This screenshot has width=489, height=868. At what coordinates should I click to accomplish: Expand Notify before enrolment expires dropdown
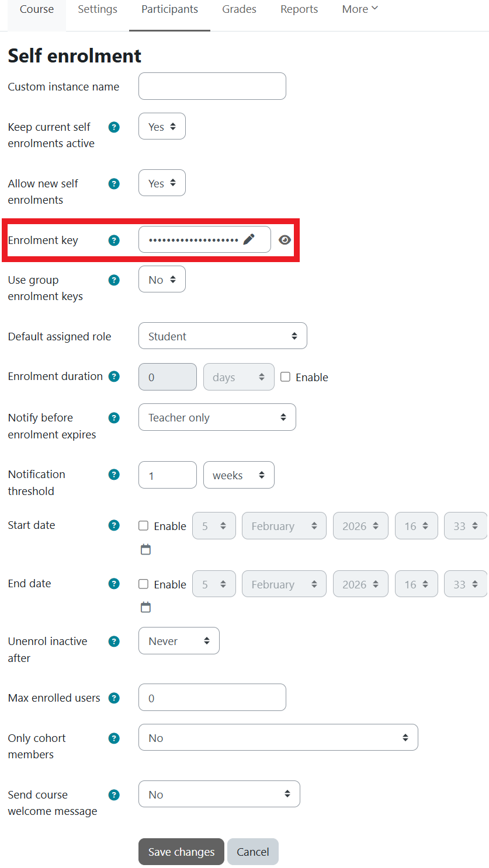[217, 417]
